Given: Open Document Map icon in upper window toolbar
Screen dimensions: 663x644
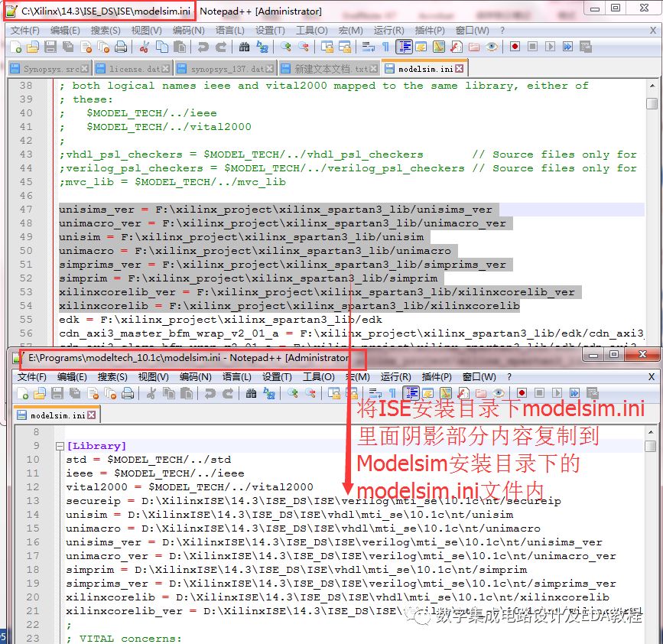Looking at the screenshot, I should (x=438, y=47).
